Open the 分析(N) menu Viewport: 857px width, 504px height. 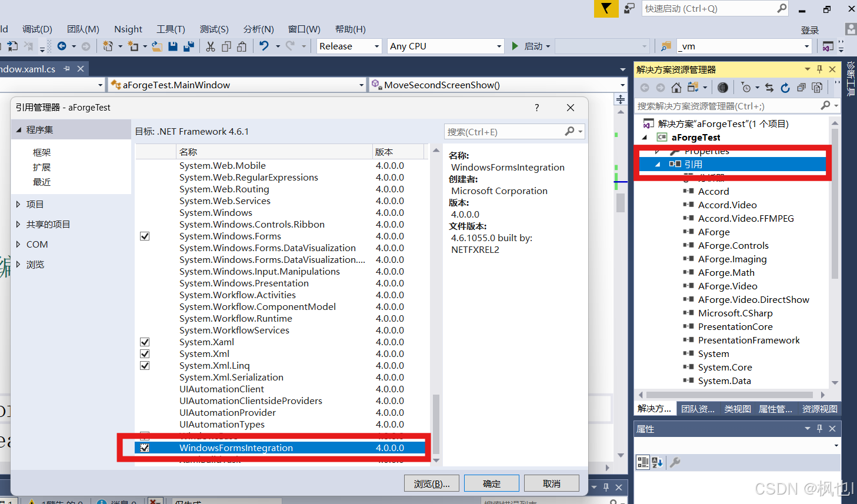pos(258,29)
